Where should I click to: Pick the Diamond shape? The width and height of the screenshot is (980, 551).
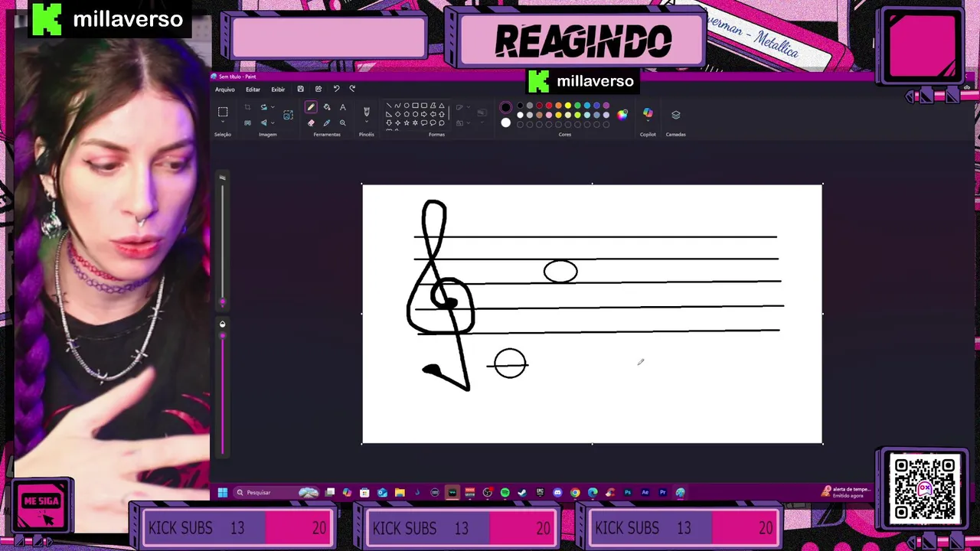[397, 114]
